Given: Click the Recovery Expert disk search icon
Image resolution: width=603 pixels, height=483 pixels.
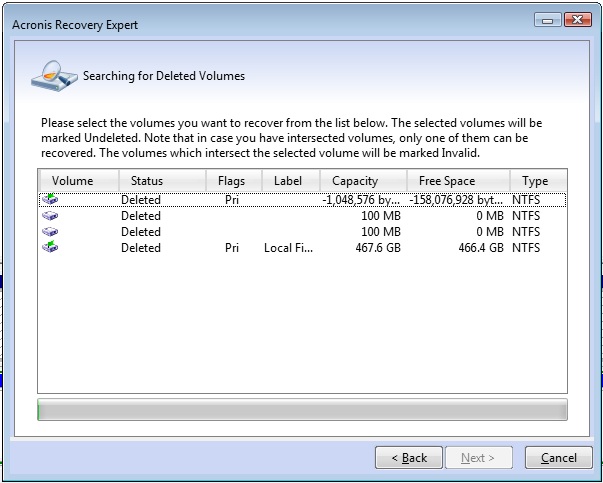Looking at the screenshot, I should (54, 75).
